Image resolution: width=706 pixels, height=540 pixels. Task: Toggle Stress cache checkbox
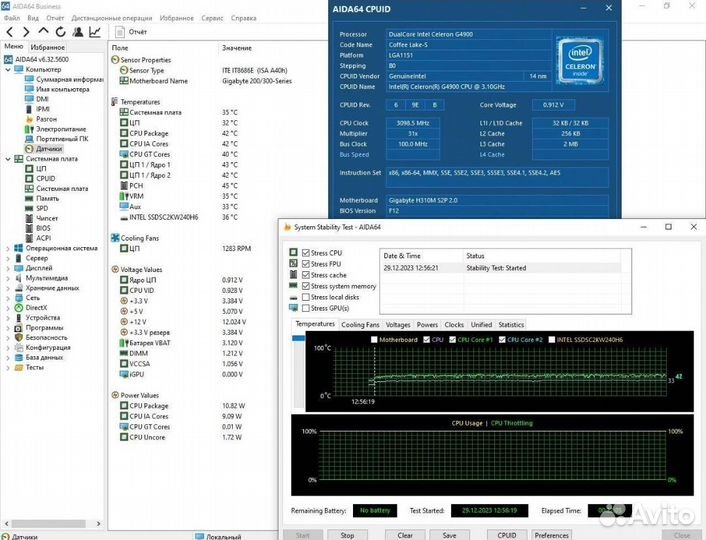306,275
